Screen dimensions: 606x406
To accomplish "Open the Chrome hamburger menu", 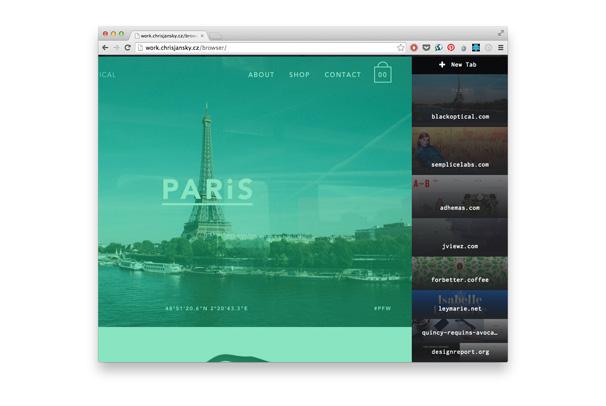I will click(x=501, y=48).
